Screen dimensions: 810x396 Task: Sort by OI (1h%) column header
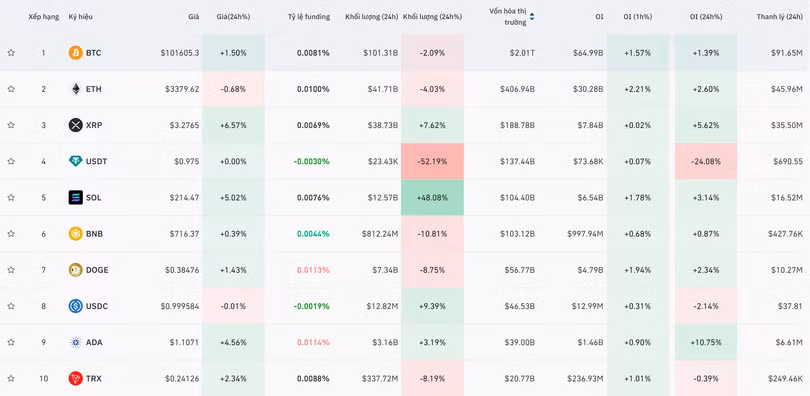[x=637, y=17]
